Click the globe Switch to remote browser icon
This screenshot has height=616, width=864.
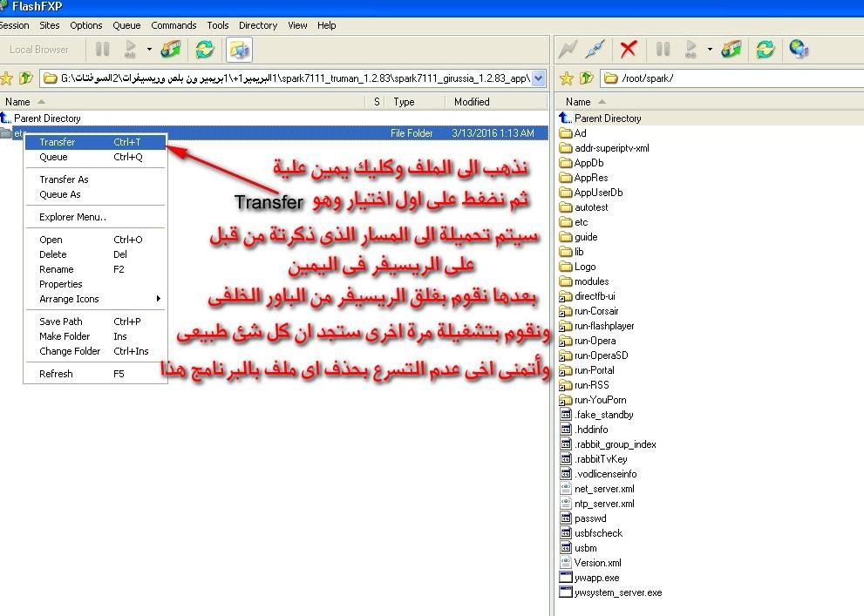click(x=799, y=50)
